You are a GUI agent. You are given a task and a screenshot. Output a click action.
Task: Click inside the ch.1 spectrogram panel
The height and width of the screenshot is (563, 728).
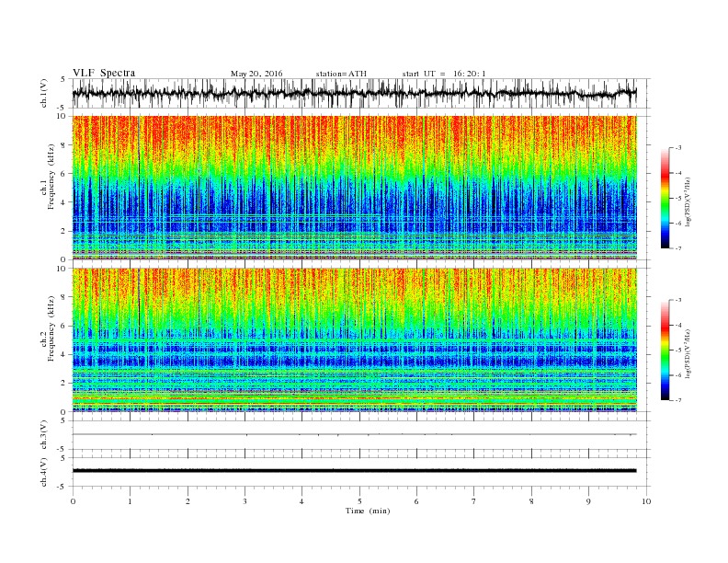tap(354, 188)
